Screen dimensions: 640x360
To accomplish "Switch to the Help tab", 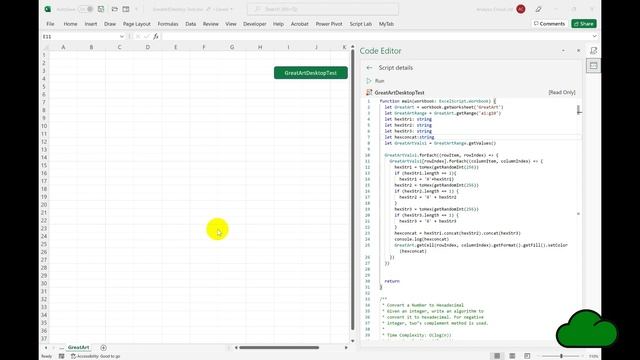I will click(278, 24).
